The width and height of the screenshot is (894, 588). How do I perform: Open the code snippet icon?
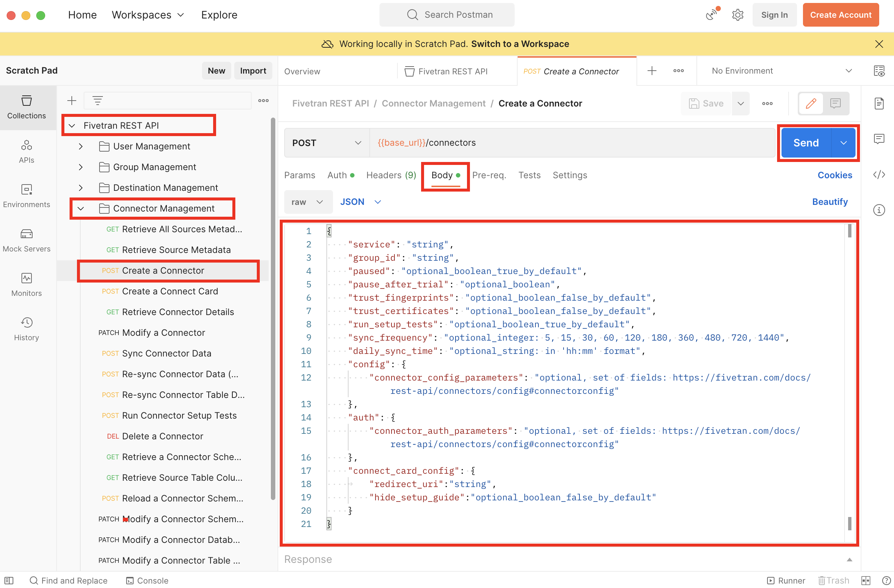coord(879,174)
